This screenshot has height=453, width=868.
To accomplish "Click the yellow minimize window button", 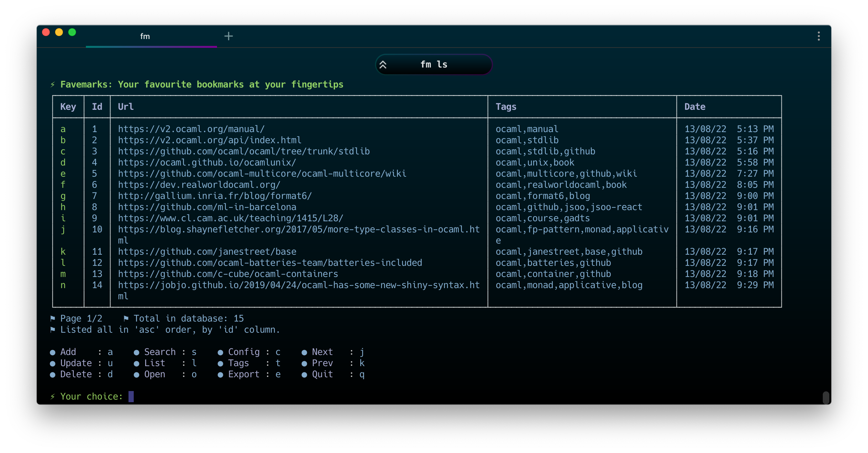I will click(x=59, y=32).
